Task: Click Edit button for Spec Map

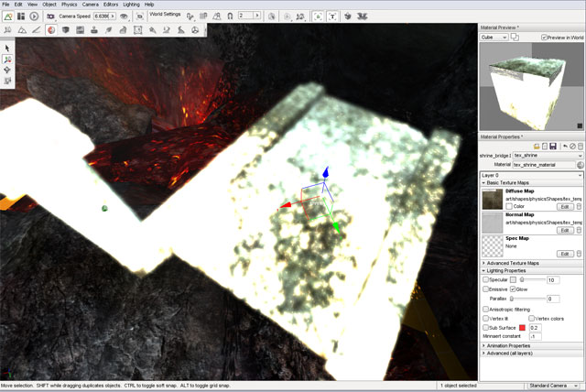Action: pyautogui.click(x=565, y=254)
